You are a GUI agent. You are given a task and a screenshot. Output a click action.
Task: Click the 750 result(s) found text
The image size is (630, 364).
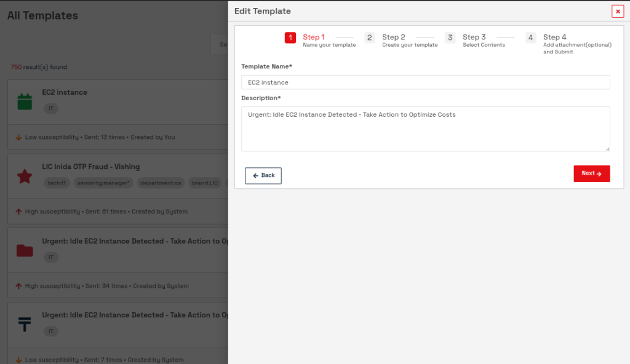39,67
